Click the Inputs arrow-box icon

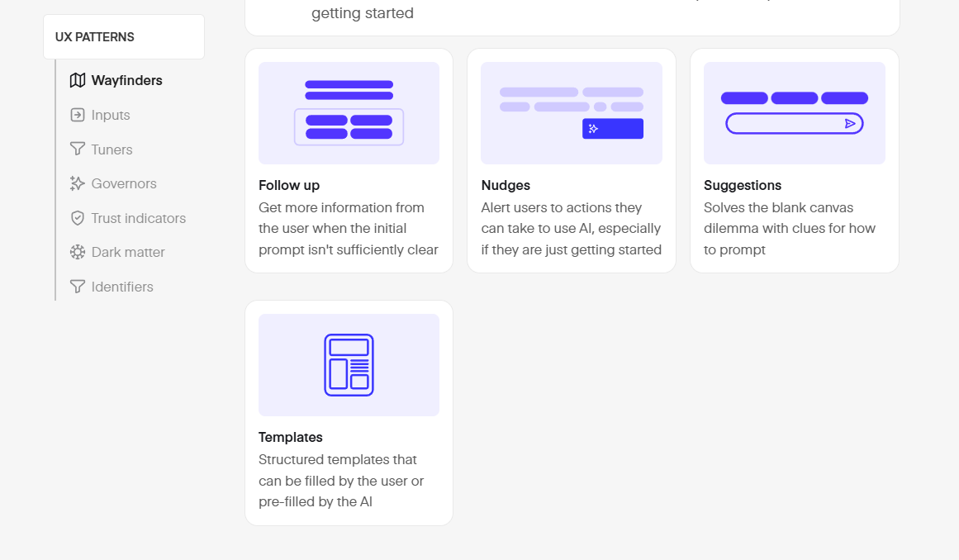pyautogui.click(x=78, y=115)
